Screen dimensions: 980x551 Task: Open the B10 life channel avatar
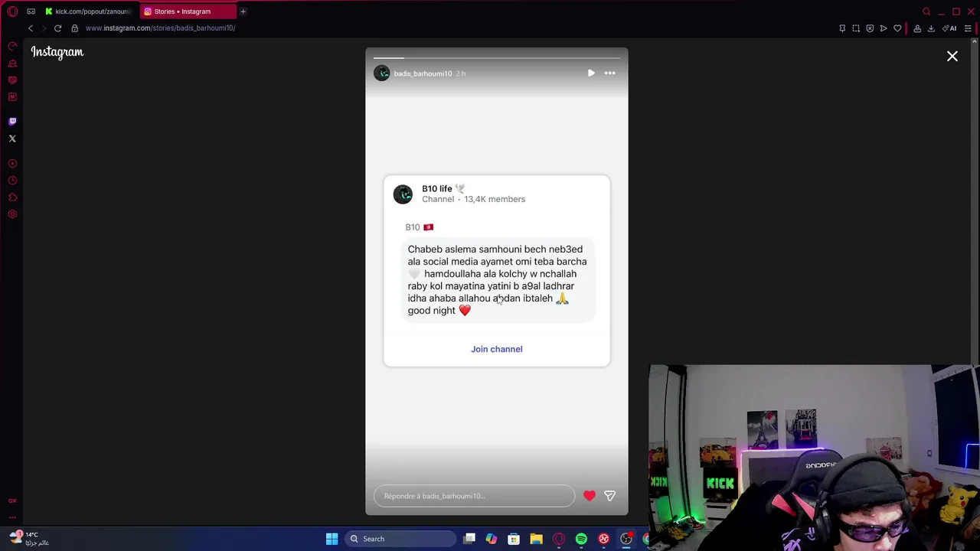pos(403,194)
